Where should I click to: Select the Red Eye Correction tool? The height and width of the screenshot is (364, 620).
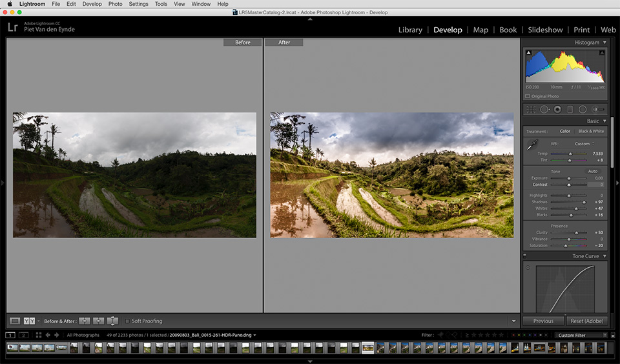557,110
